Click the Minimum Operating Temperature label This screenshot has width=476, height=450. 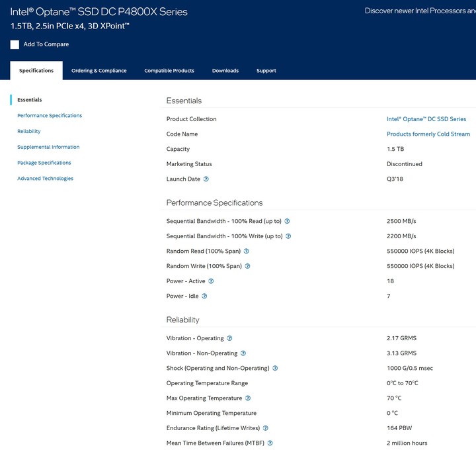(212, 413)
